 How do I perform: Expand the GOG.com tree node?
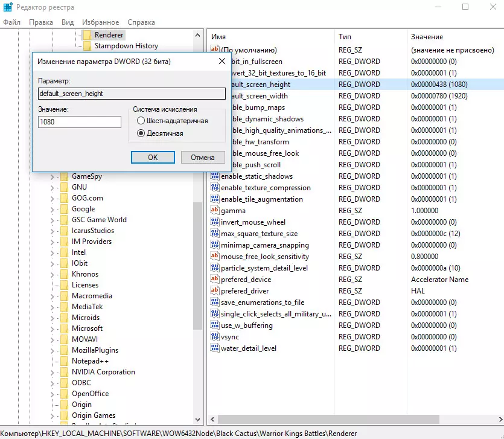pyautogui.click(x=52, y=199)
